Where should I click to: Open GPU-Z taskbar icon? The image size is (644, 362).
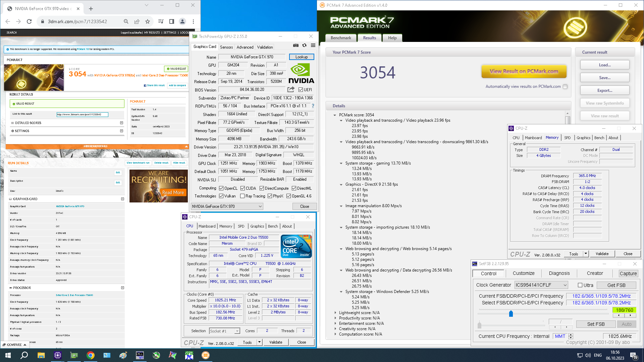[x=74, y=355]
